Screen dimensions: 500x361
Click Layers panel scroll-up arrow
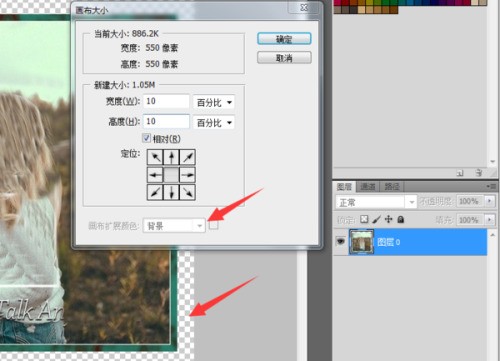click(x=493, y=235)
